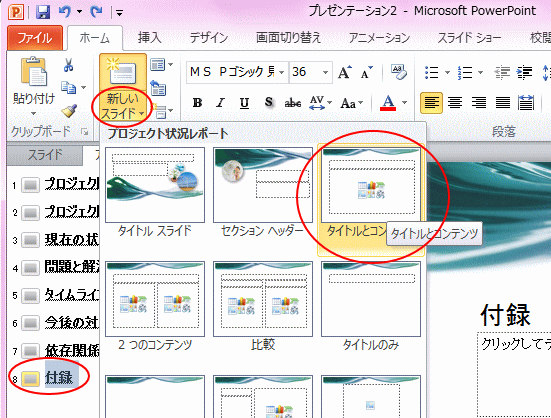The height and width of the screenshot is (418, 551).
Task: Click the Decrease Indent icon
Action: (x=502, y=73)
